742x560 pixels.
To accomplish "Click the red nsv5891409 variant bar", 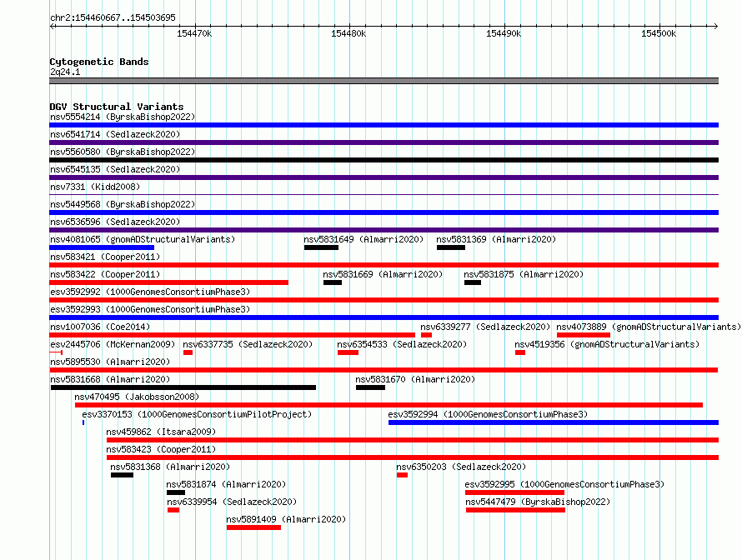I will [253, 527].
